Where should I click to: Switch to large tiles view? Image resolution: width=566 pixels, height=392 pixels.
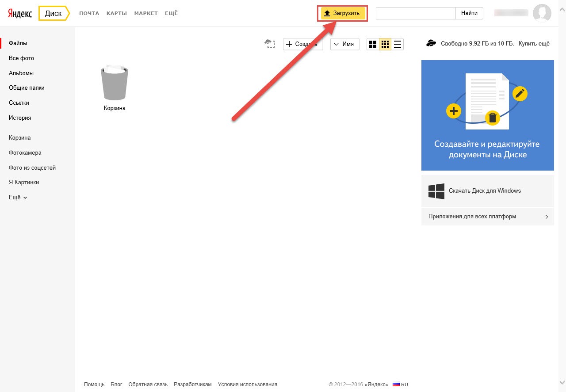[x=373, y=44]
